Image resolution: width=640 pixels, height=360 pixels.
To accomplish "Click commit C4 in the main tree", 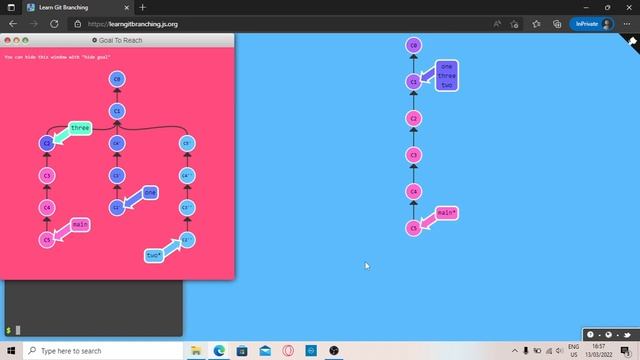I will coord(413,191).
